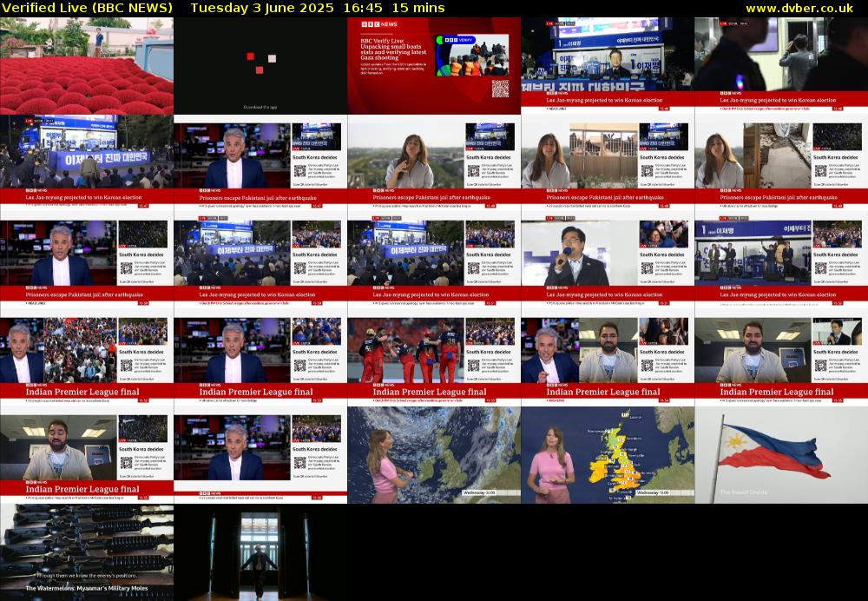
Task: Open the red incense sticks field thumbnail
Action: point(86,66)
